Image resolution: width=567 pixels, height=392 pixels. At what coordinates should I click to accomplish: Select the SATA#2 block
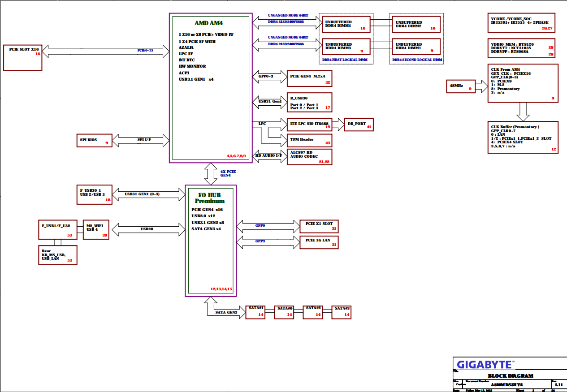pyautogui.click(x=313, y=312)
